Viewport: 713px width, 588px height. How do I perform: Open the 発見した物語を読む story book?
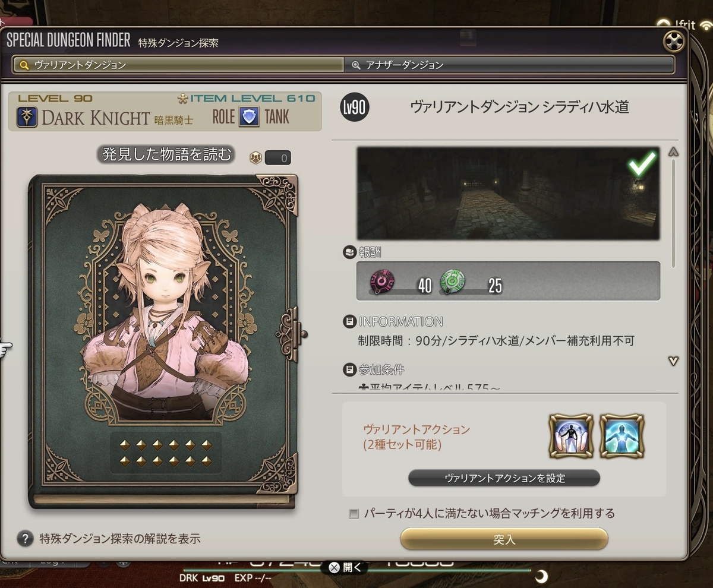163,341
